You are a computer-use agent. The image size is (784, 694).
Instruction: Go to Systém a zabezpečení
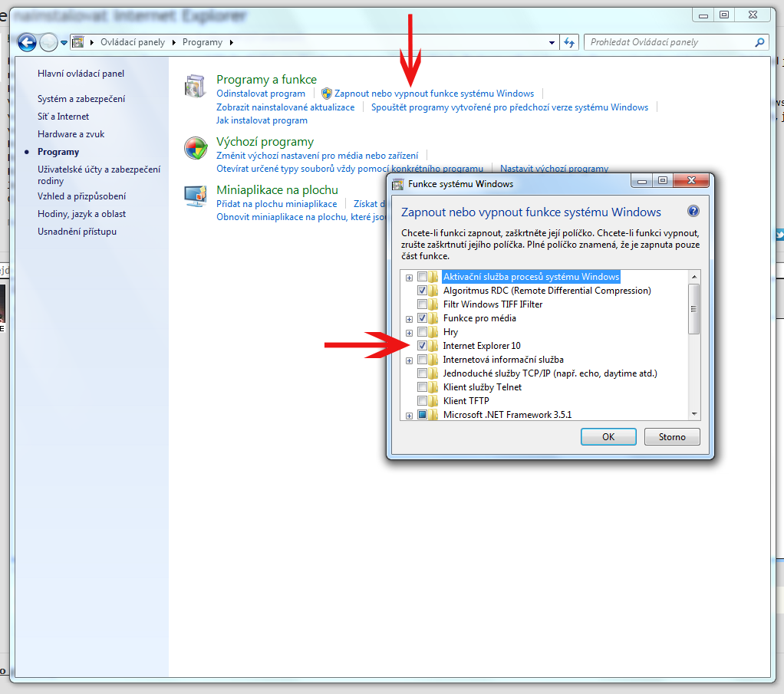81,99
